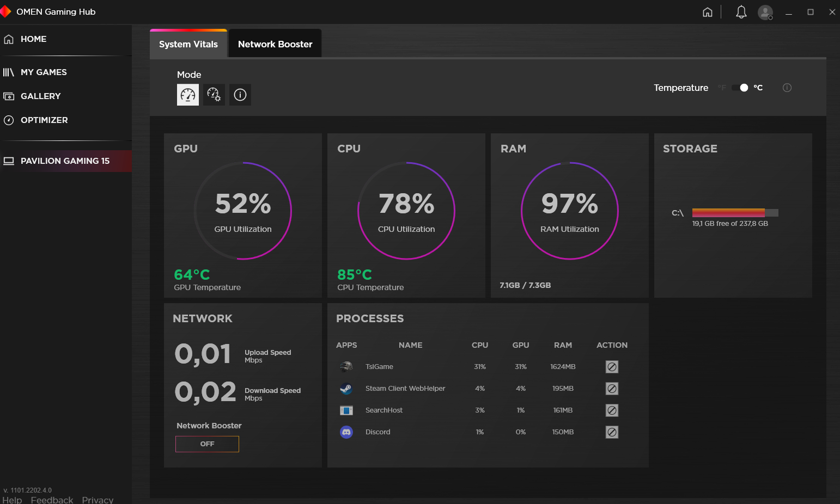Open the user account avatar
Image resolution: width=840 pixels, height=504 pixels.
tap(765, 12)
